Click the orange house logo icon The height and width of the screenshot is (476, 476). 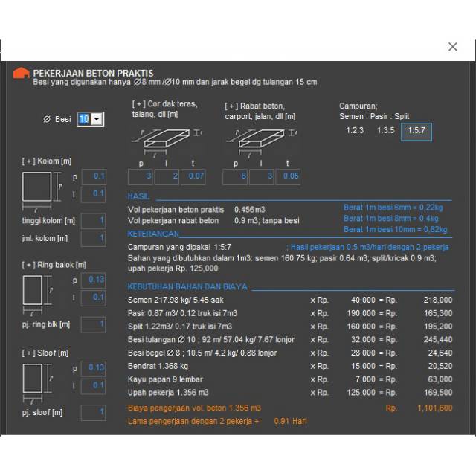click(x=21, y=73)
